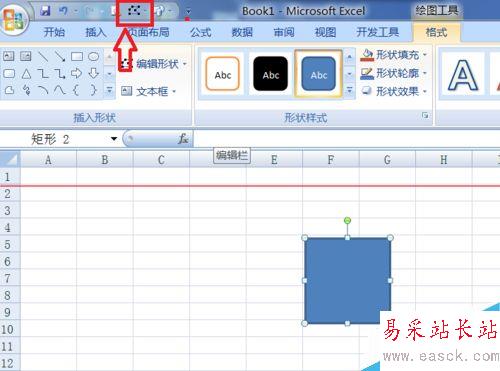
Task: Pick the Elbow Arrow Connector shape
Action: tap(60, 73)
